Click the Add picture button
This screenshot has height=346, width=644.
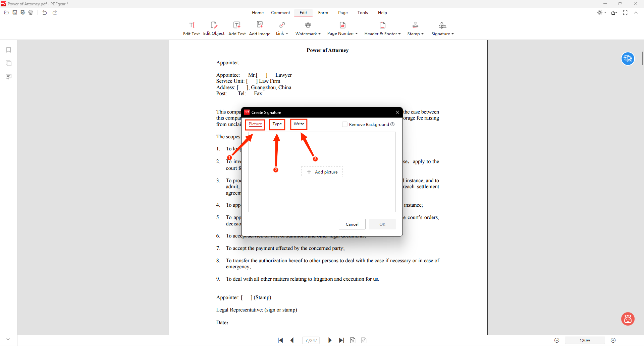(x=322, y=172)
